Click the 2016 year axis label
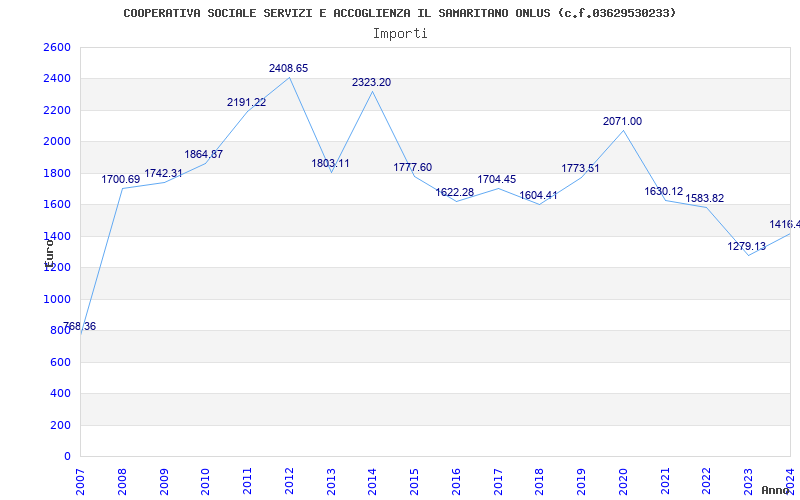Viewport: 800px width, 500px height. pos(456,481)
